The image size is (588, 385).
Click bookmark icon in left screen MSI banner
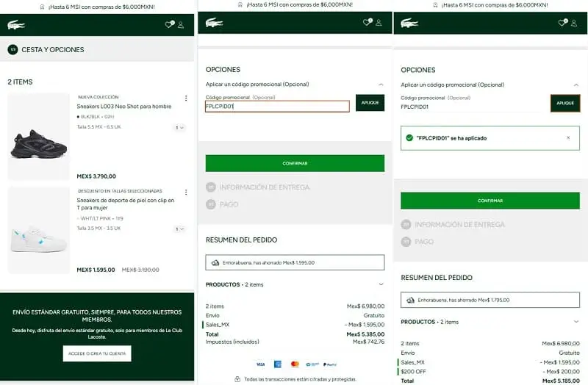(42, 7)
